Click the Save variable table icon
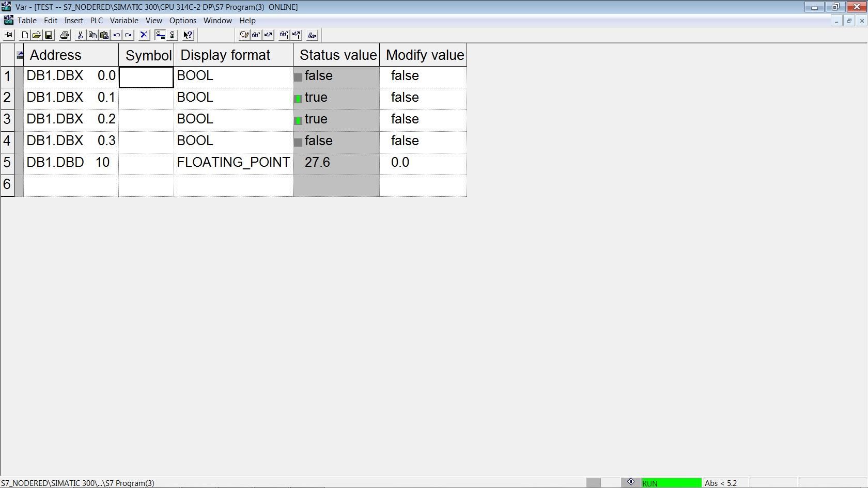The width and height of the screenshot is (868, 488). (x=49, y=35)
